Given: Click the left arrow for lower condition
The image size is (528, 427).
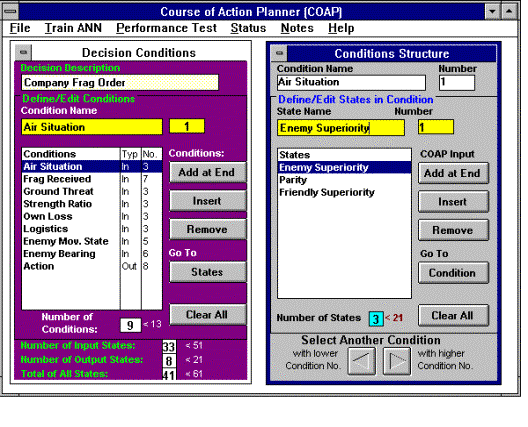Looking at the screenshot, I should pos(362,361).
